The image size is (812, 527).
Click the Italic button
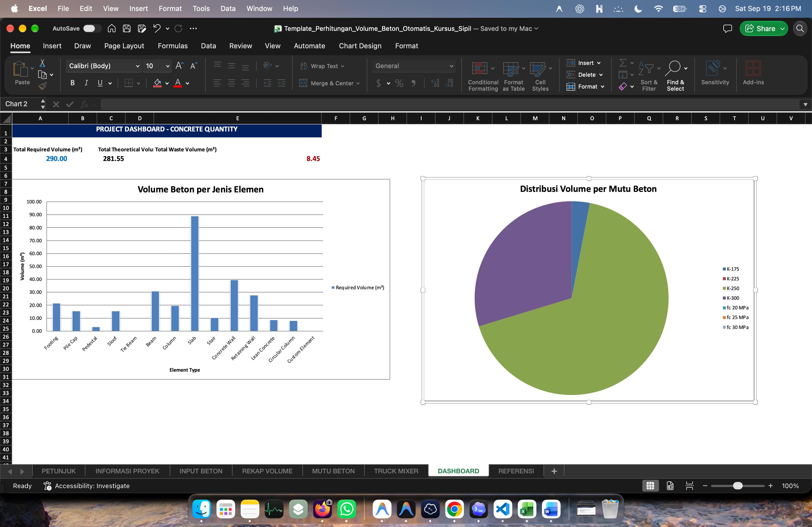point(86,83)
